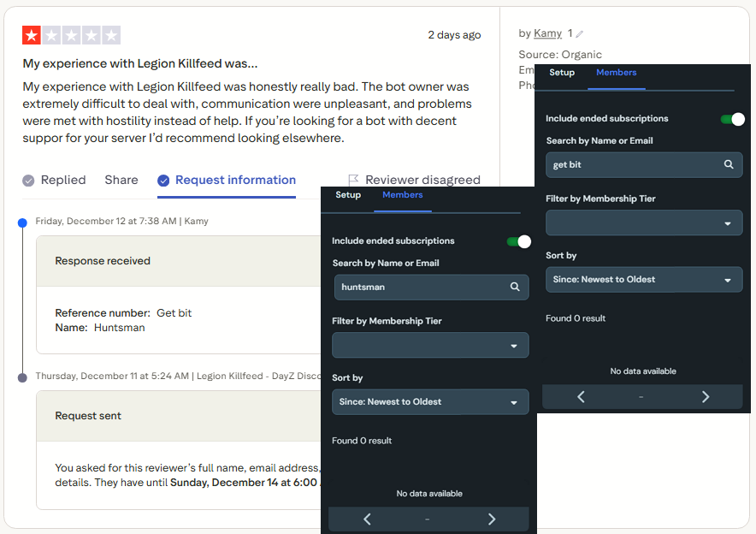The width and height of the screenshot is (756, 534).
Task: Open Membership Tier dropdown in huntsman panel
Action: coord(430,346)
